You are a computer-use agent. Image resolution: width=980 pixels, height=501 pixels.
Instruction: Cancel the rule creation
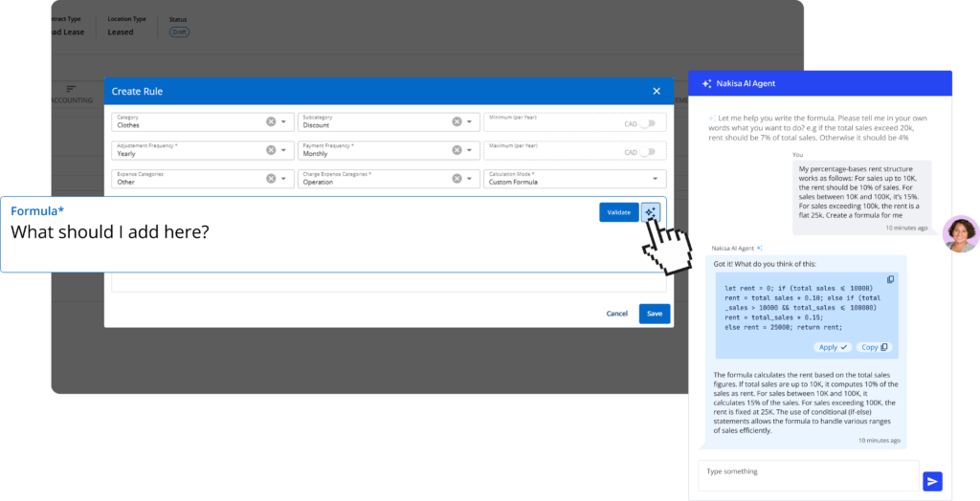[616, 314]
